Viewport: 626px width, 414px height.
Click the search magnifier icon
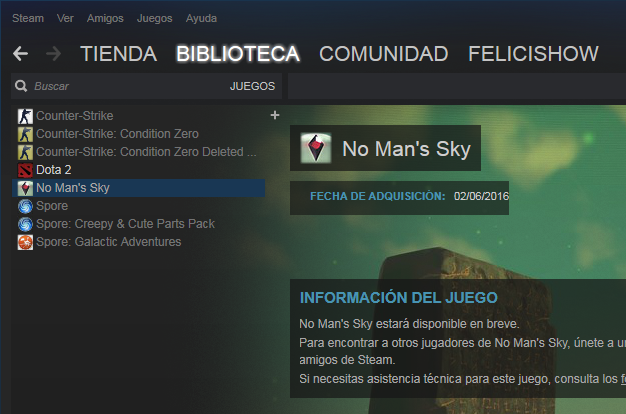(21, 86)
